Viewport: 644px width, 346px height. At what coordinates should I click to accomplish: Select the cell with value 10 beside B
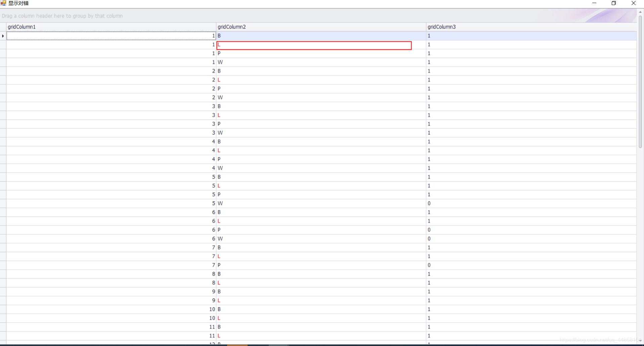point(111,309)
